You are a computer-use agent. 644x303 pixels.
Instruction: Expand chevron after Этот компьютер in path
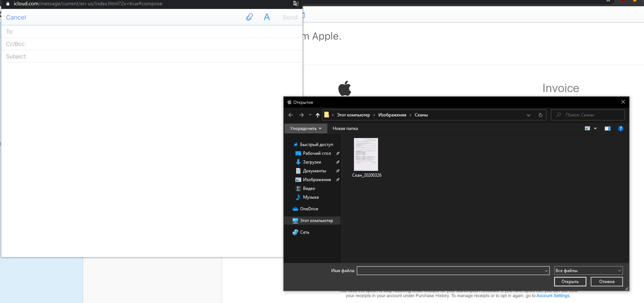374,115
